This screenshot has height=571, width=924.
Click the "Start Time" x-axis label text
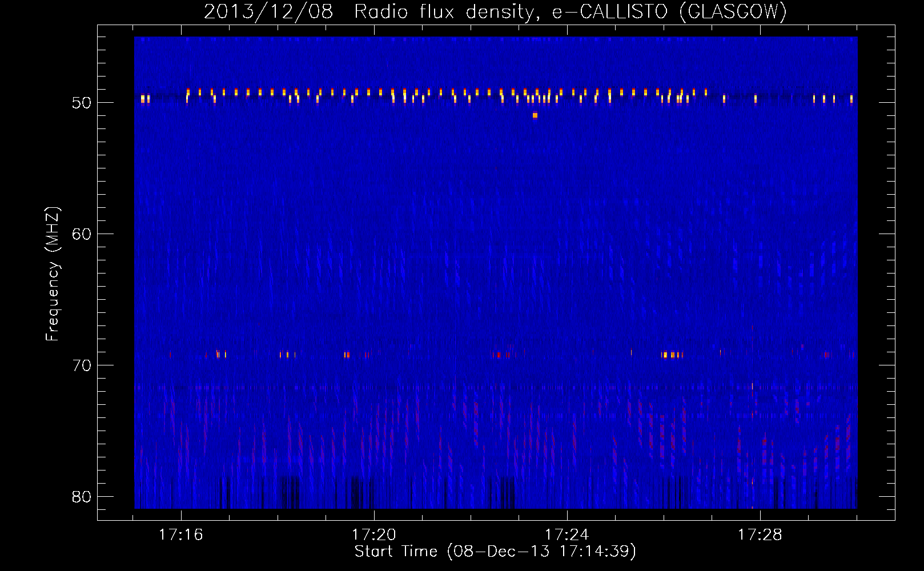[396, 552]
